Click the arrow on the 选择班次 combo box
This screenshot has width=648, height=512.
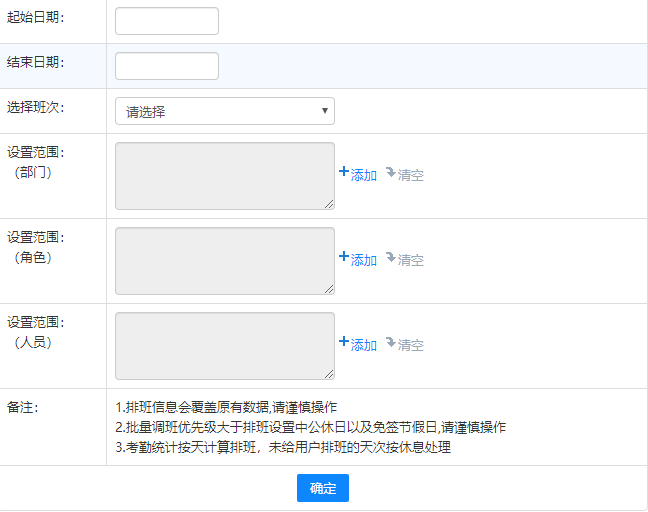(x=325, y=111)
